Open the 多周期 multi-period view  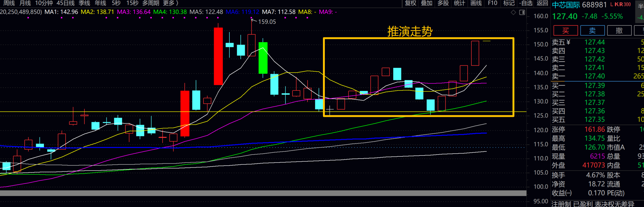point(151,3)
